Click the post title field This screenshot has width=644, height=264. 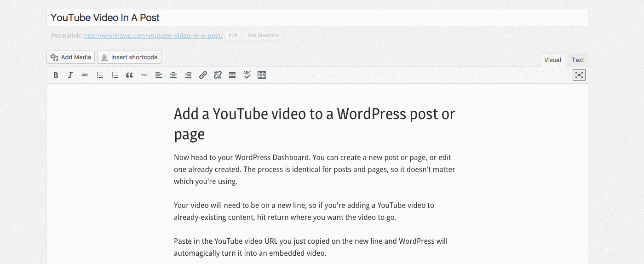point(317,18)
